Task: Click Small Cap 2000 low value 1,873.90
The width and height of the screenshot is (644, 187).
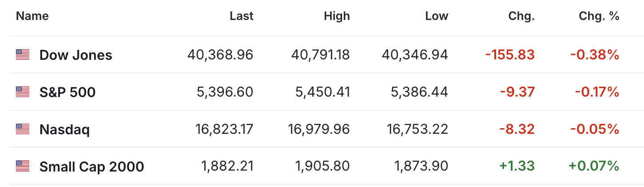Action: [421, 167]
